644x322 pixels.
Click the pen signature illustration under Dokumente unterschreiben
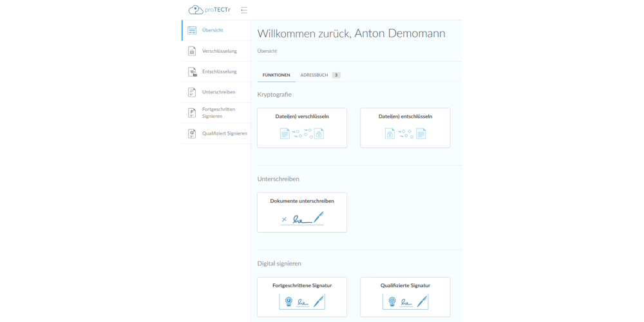(302, 218)
